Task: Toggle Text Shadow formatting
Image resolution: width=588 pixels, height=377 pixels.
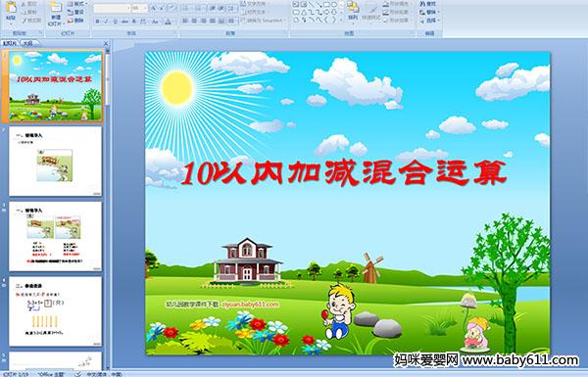Action: [x=134, y=22]
